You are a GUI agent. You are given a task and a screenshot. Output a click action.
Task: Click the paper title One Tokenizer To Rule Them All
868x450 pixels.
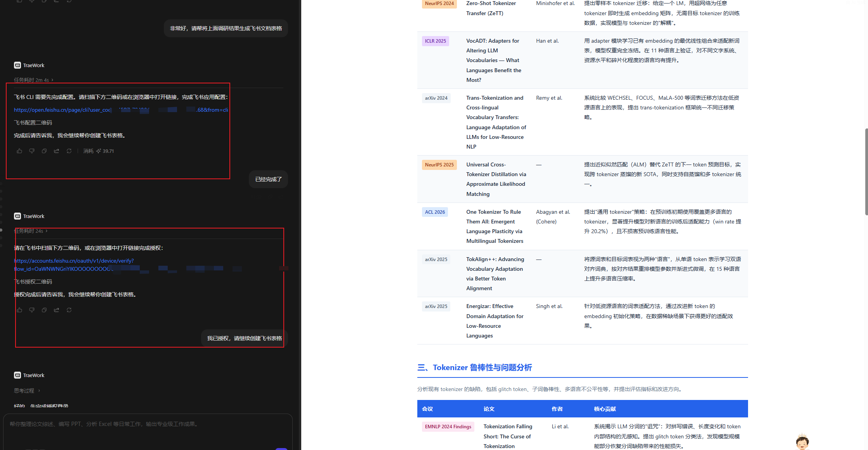[x=495, y=227]
